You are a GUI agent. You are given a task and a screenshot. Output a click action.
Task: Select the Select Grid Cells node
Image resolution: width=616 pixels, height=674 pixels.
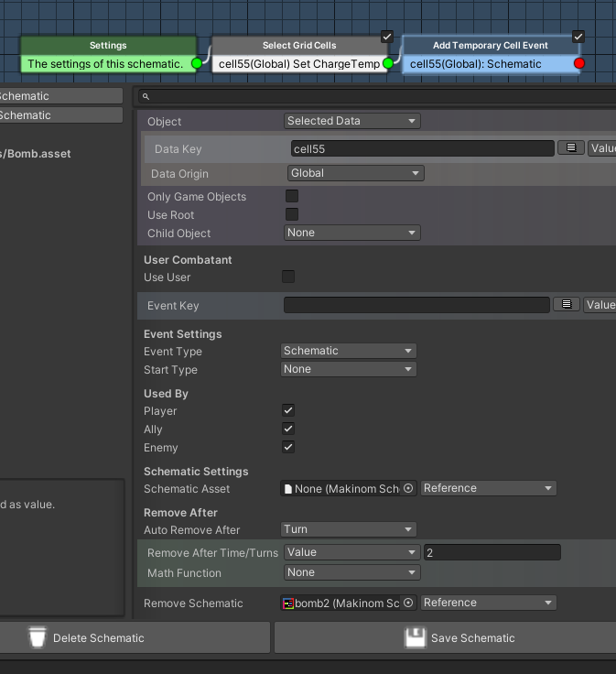[x=299, y=55]
